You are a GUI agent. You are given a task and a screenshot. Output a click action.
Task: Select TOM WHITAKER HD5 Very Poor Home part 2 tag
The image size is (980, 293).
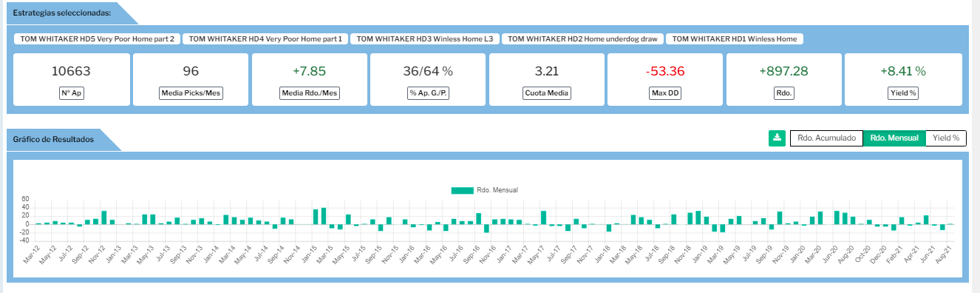click(97, 38)
